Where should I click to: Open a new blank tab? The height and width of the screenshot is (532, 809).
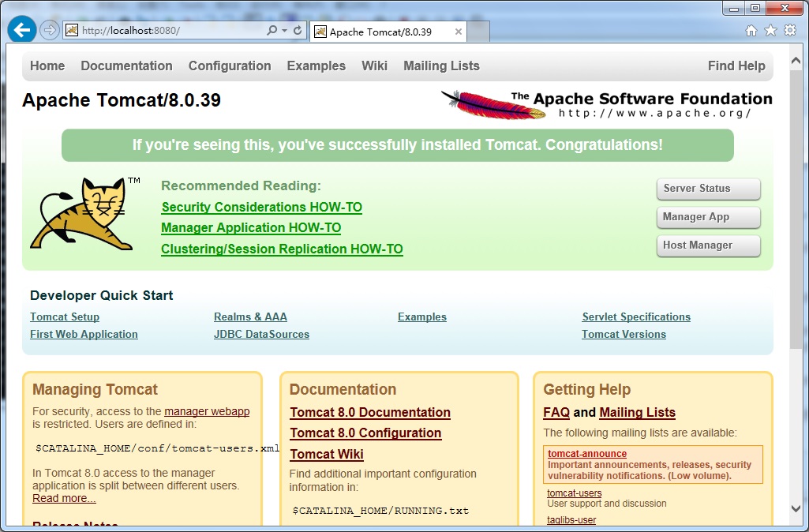(478, 32)
